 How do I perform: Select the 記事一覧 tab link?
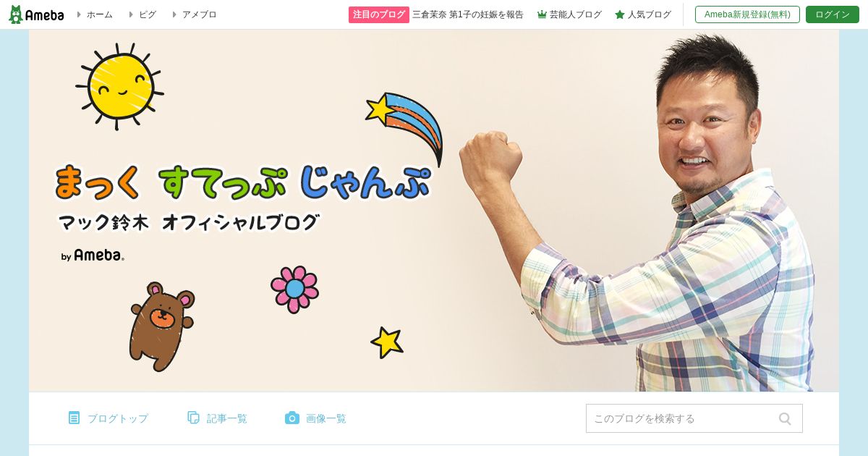coord(227,418)
